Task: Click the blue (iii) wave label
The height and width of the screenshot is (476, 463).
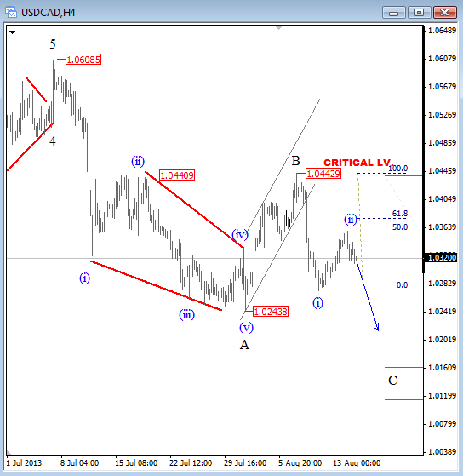Action: point(186,315)
